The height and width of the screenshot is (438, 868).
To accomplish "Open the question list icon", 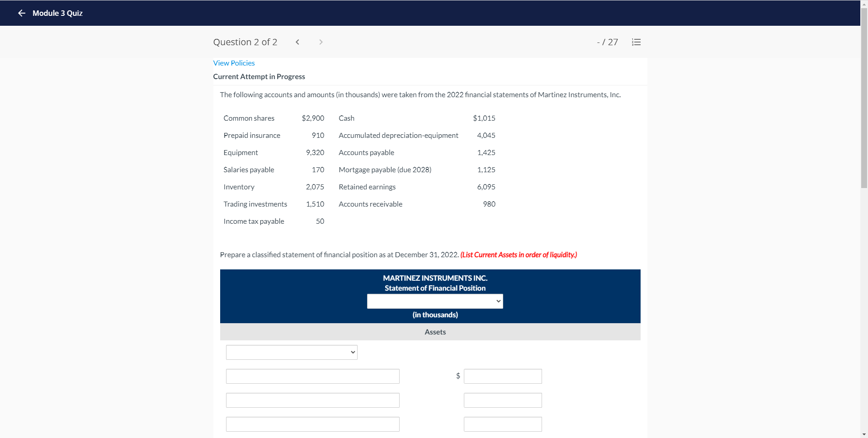I will pyautogui.click(x=636, y=42).
